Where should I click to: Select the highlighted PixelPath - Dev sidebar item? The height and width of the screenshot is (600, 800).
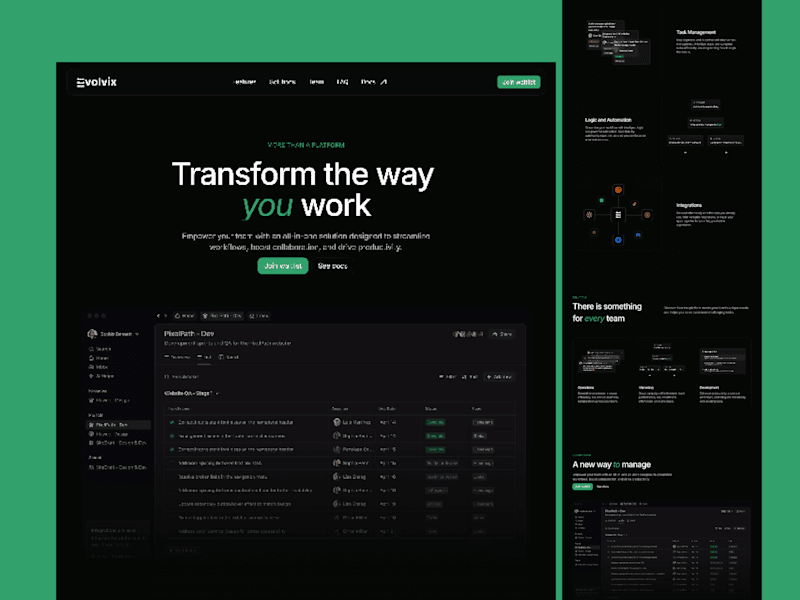[118, 424]
